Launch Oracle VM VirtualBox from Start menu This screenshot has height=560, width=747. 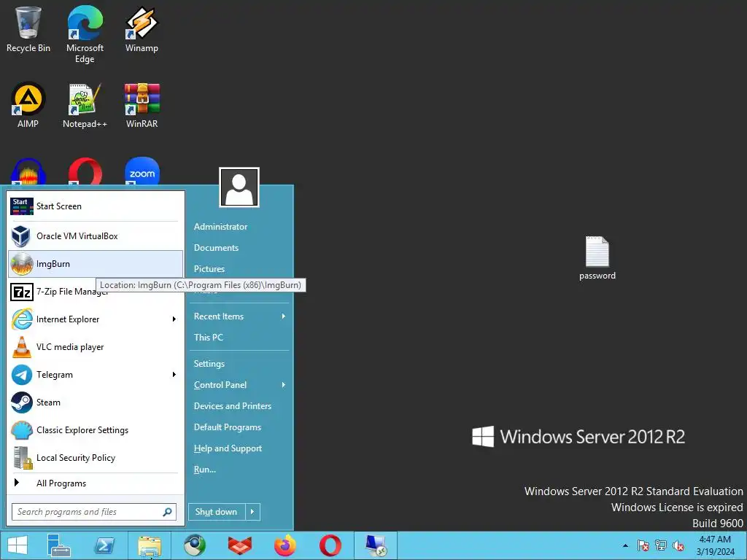click(96, 236)
